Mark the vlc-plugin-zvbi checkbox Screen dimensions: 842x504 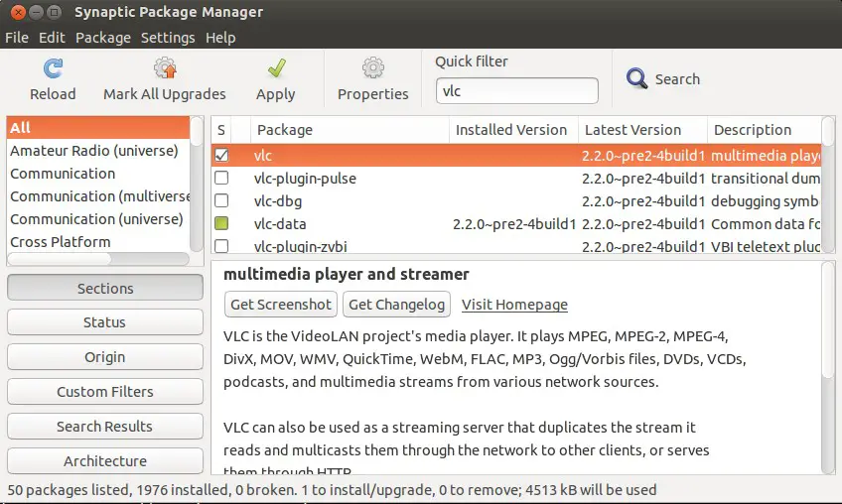(221, 246)
